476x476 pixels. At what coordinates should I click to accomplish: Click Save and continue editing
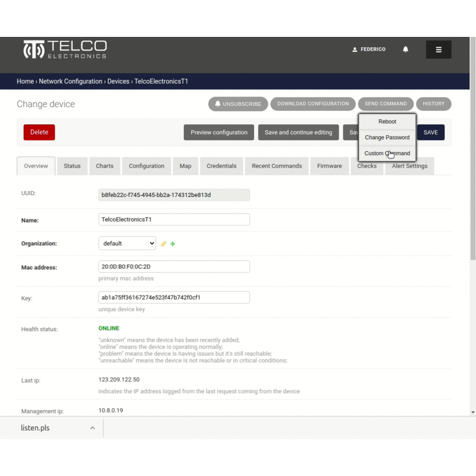click(x=299, y=132)
